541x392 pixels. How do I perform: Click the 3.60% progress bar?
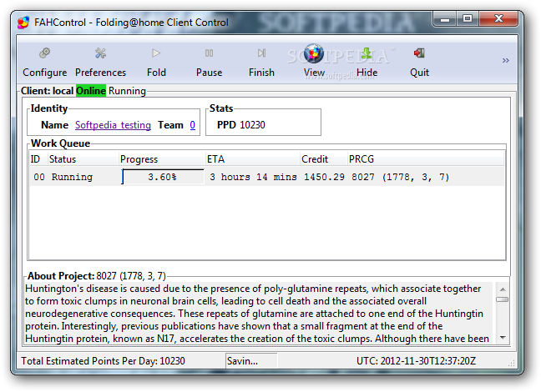(x=163, y=177)
